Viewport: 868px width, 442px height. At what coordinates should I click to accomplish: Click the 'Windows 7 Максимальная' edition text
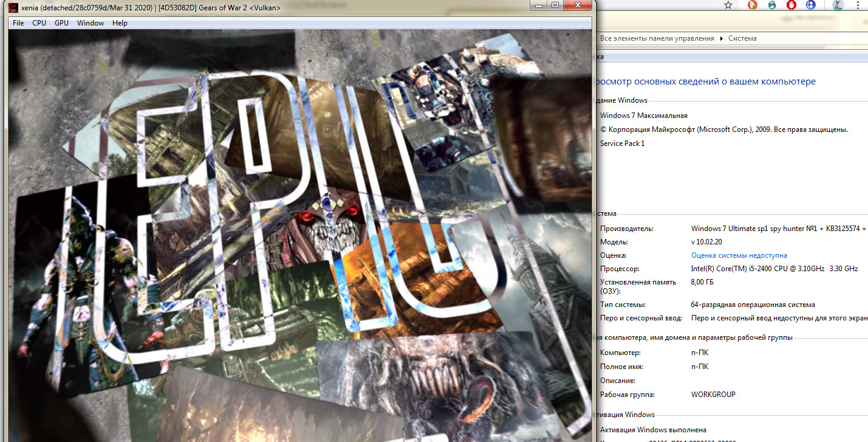click(x=644, y=116)
